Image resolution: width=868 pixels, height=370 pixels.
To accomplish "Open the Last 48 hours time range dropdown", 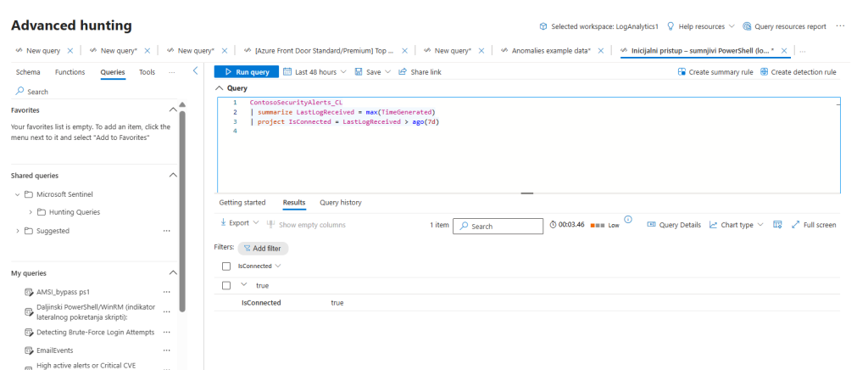I will coord(314,72).
